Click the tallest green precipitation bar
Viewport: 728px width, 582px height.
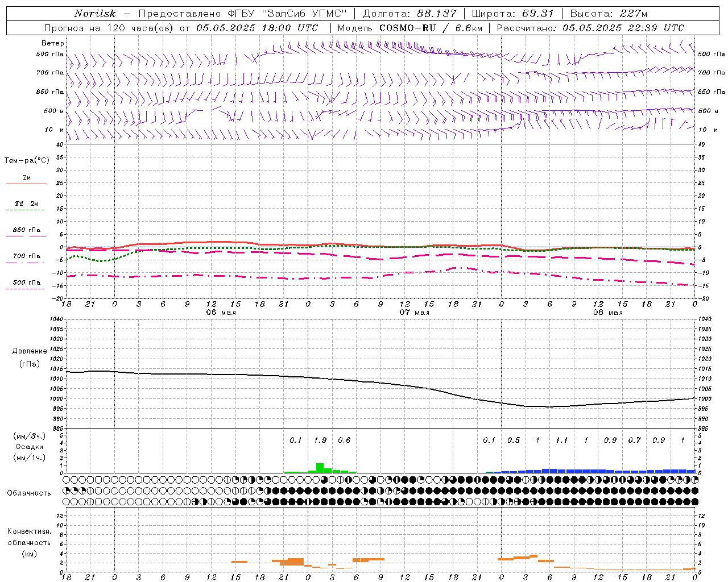coord(320,468)
